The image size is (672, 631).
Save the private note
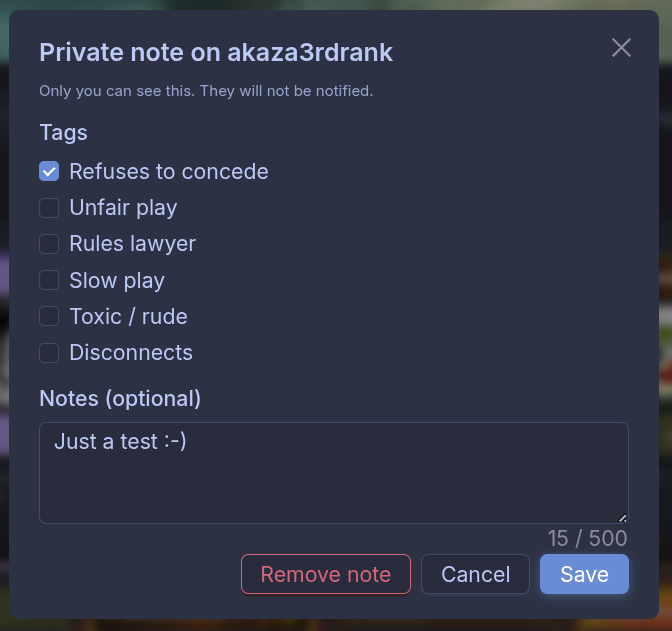coord(584,574)
